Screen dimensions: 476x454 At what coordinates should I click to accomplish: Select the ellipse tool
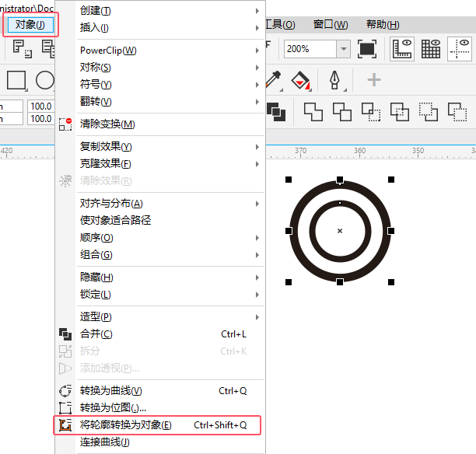[x=44, y=80]
